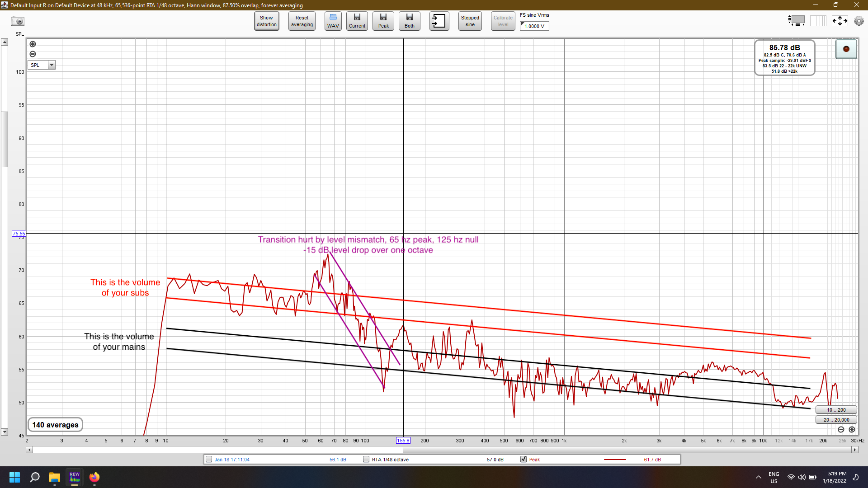This screenshot has height=488, width=868.
Task: Click Peak trace red line swatch
Action: click(615, 460)
